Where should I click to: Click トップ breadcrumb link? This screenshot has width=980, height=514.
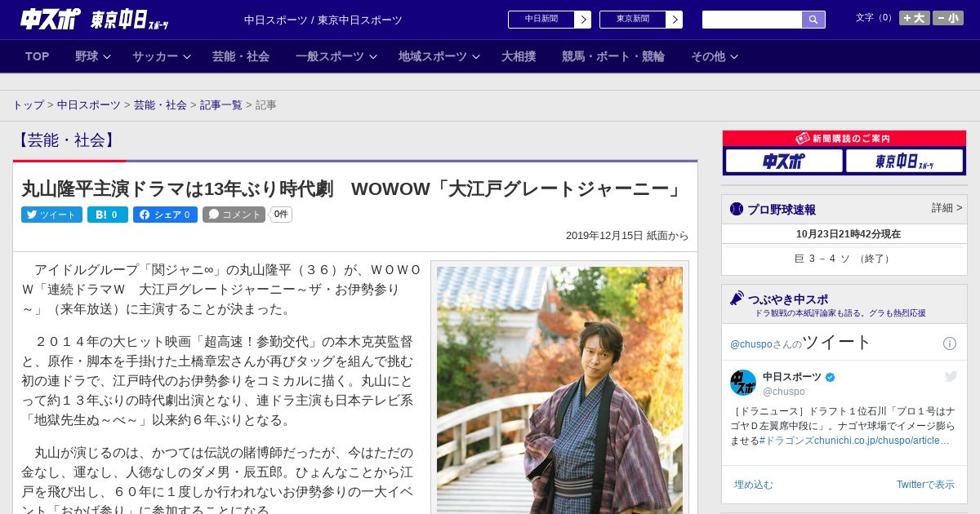point(29,105)
